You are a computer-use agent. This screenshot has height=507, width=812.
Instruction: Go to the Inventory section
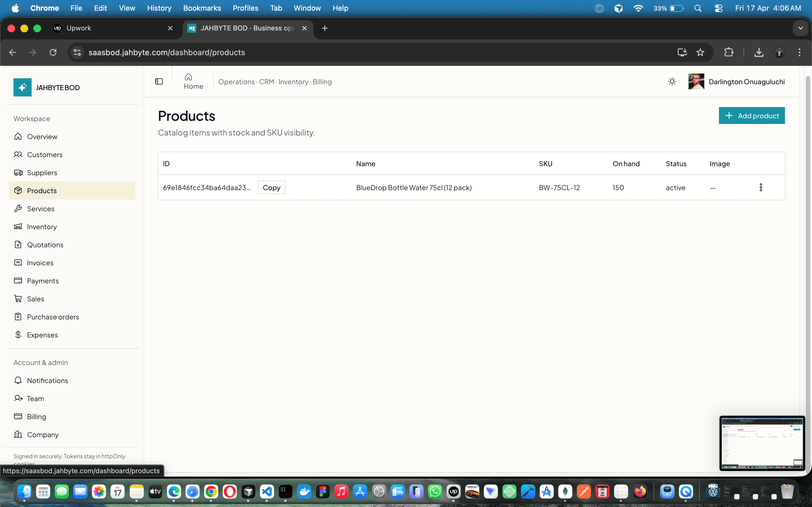[42, 227]
